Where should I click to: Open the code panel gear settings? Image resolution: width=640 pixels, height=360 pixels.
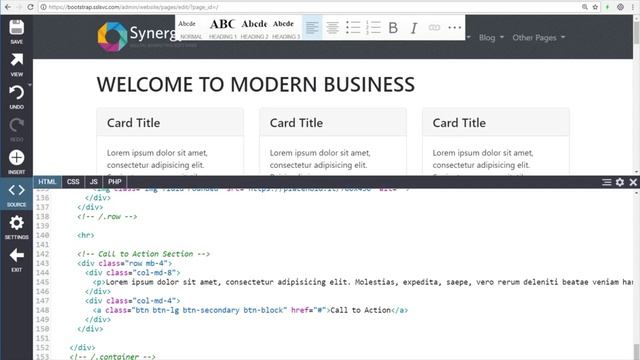point(620,182)
